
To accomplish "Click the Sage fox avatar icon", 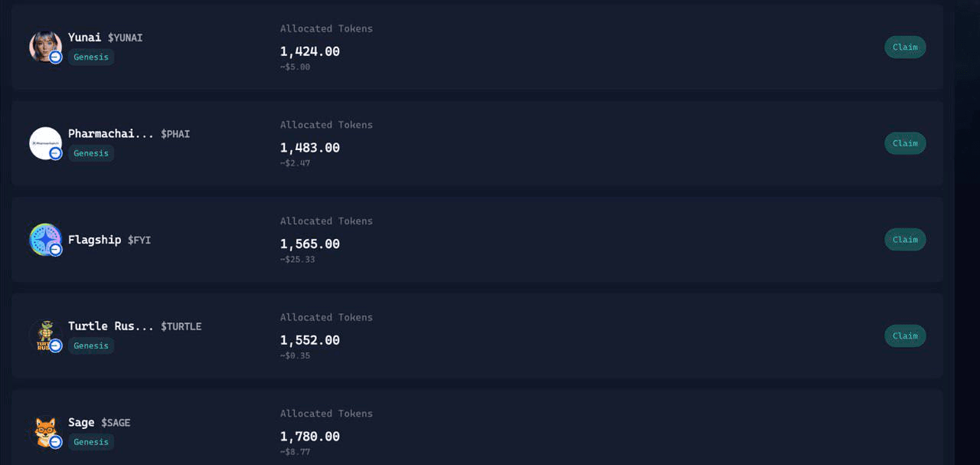I will [45, 432].
